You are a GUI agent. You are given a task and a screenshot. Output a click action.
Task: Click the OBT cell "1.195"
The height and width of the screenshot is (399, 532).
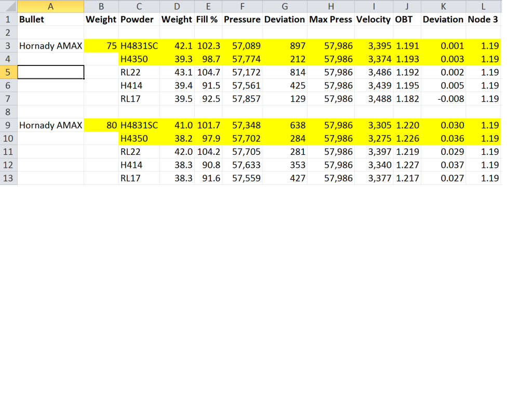click(x=407, y=86)
